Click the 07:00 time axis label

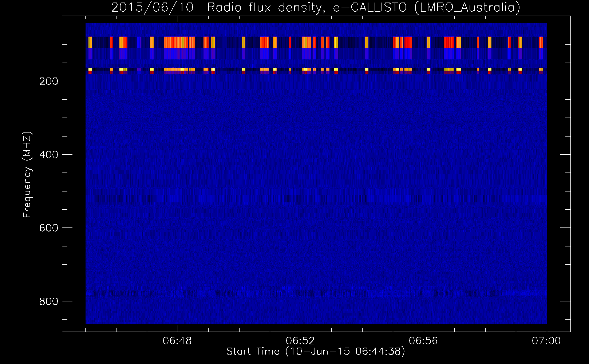tap(546, 341)
